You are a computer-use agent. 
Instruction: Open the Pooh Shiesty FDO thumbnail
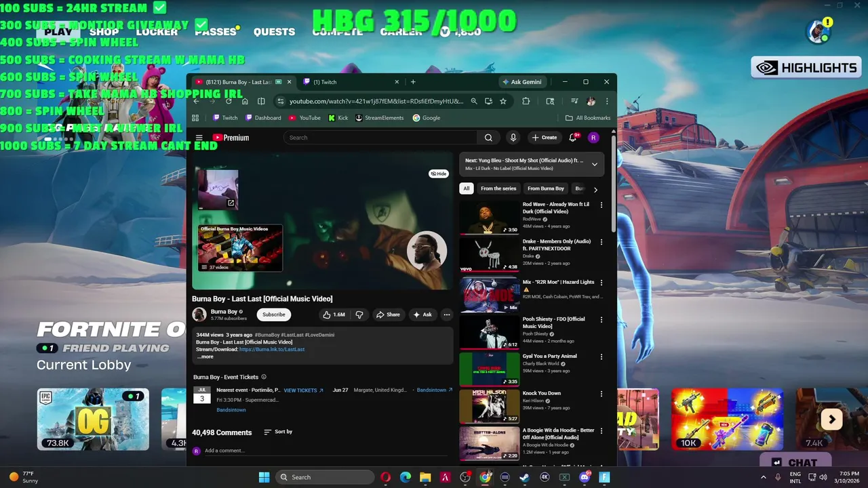(x=490, y=332)
